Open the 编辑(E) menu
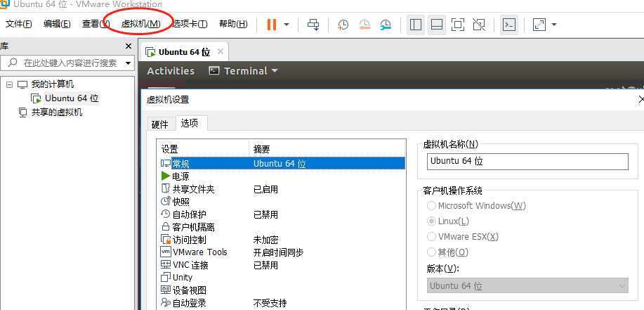 point(57,24)
